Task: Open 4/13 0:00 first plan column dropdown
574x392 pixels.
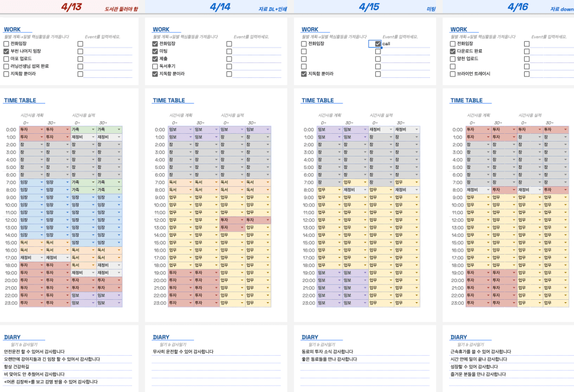Action: coord(42,130)
